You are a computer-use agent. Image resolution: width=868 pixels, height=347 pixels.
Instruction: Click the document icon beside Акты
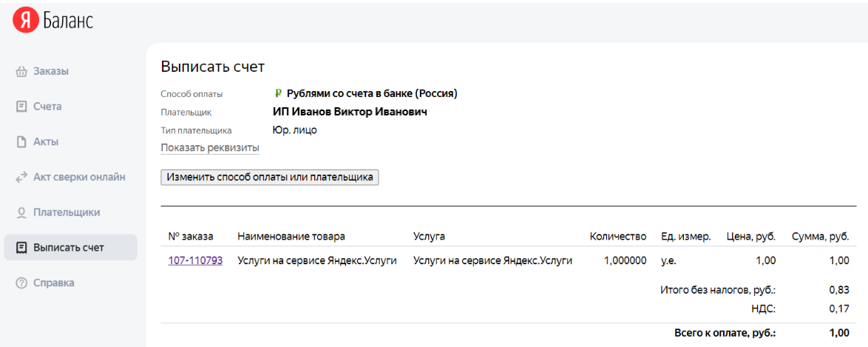coord(21,142)
